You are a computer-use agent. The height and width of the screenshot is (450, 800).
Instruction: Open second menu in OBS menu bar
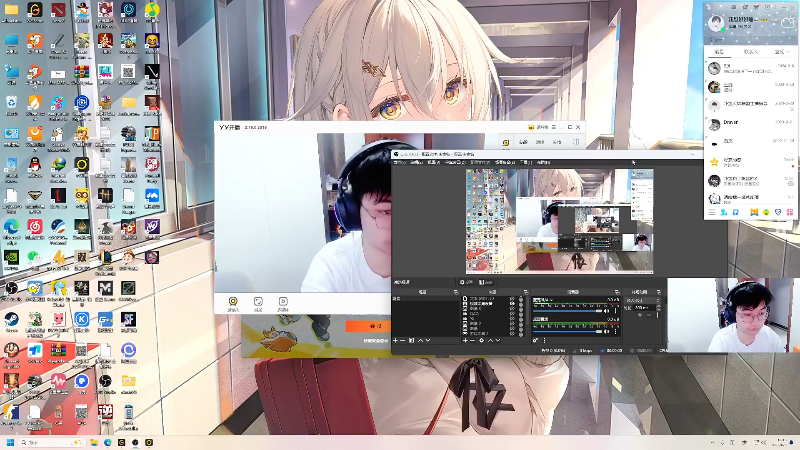tap(417, 162)
